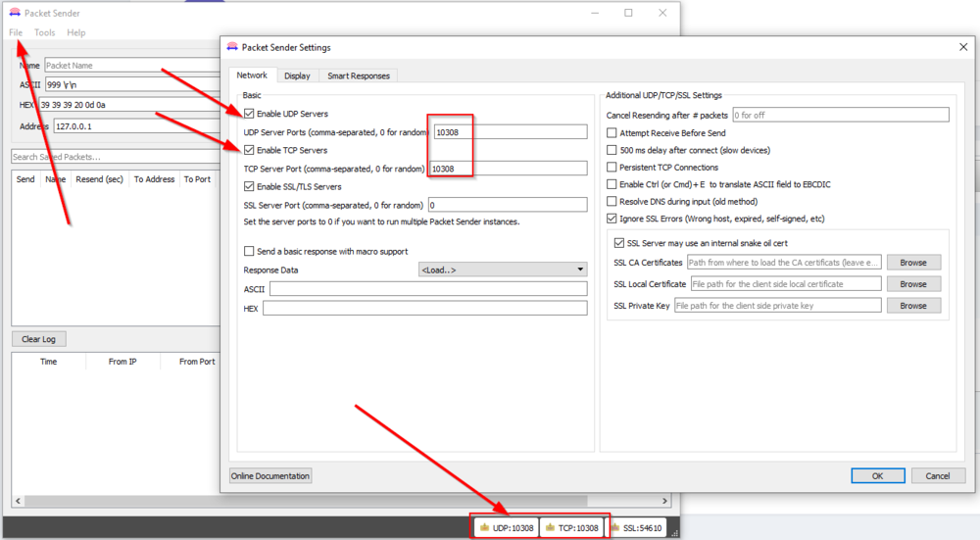Image resolution: width=980 pixels, height=540 pixels.
Task: Click Browse for SSL CA Certificates
Action: point(913,263)
